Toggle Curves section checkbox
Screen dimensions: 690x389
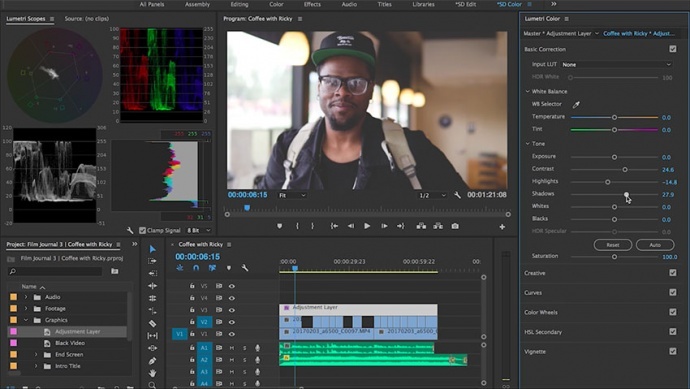pyautogui.click(x=673, y=292)
